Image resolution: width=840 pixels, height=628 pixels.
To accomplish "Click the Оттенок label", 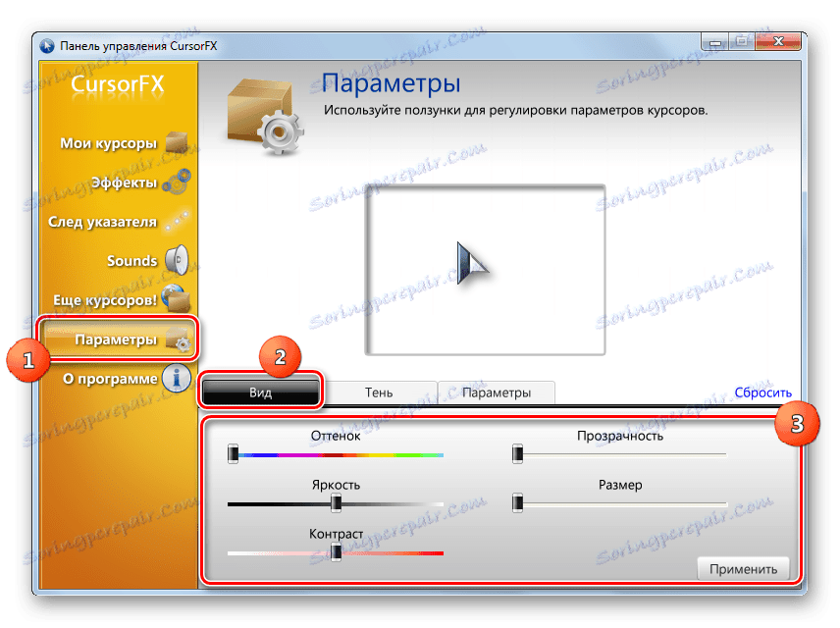I will tap(336, 436).
